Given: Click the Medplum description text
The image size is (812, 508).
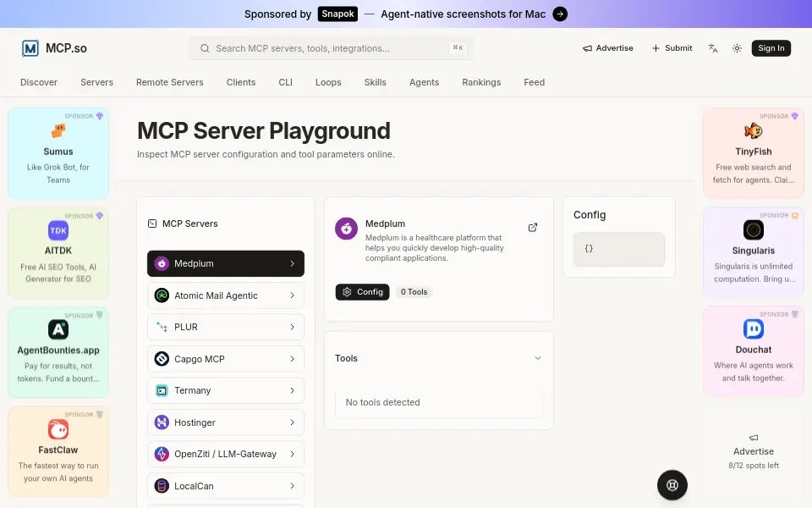Looking at the screenshot, I should [x=434, y=248].
